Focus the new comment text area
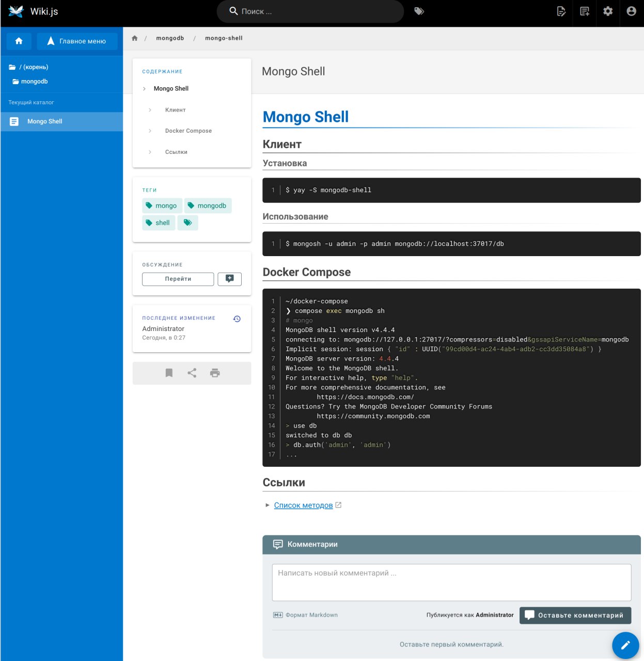The width and height of the screenshot is (644, 661). (x=452, y=583)
